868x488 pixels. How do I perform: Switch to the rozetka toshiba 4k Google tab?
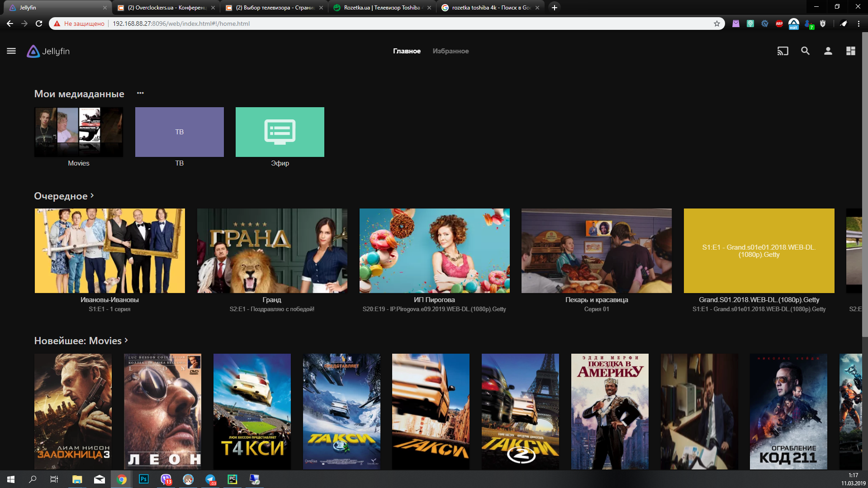point(490,8)
